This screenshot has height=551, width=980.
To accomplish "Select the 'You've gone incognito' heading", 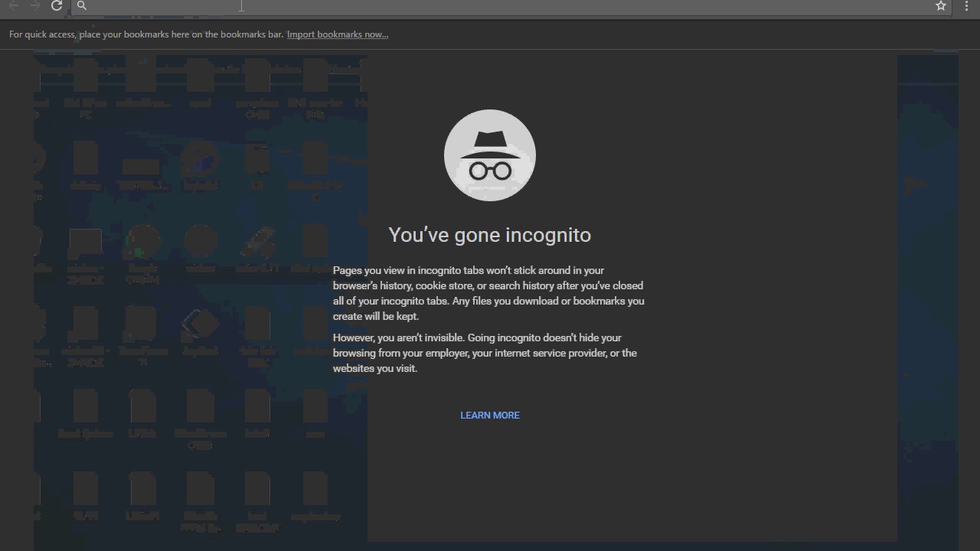I will (x=490, y=235).
